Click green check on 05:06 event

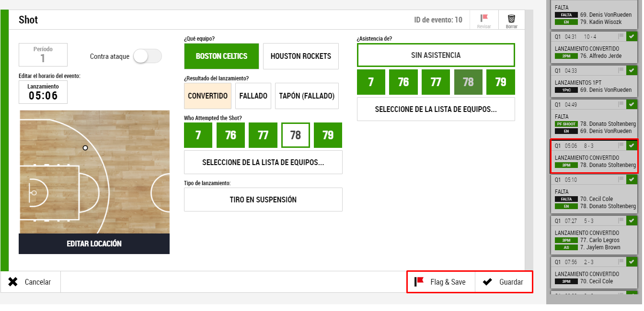tap(632, 145)
